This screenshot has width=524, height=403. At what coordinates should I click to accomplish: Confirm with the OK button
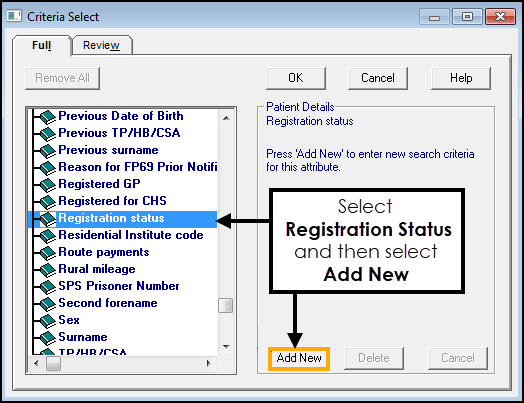point(296,78)
